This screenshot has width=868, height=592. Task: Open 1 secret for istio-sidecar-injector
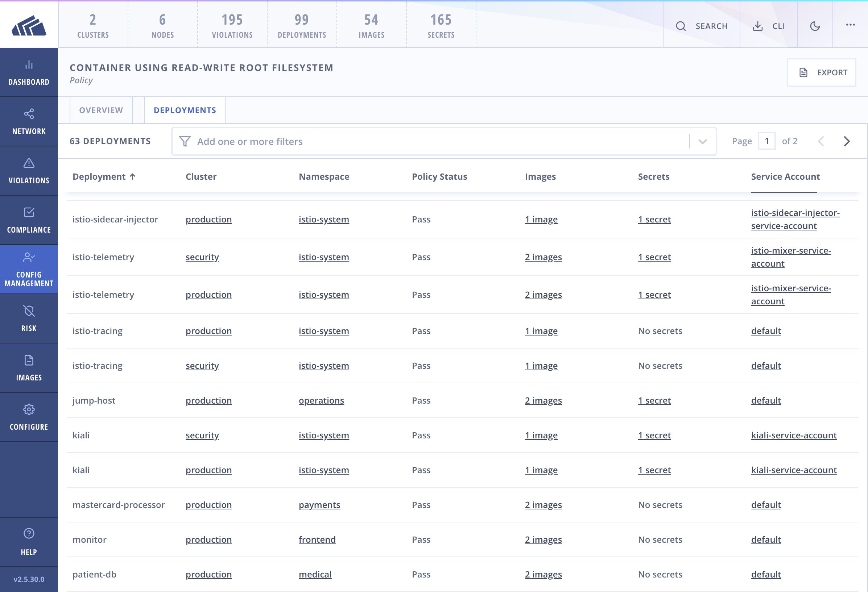point(654,219)
